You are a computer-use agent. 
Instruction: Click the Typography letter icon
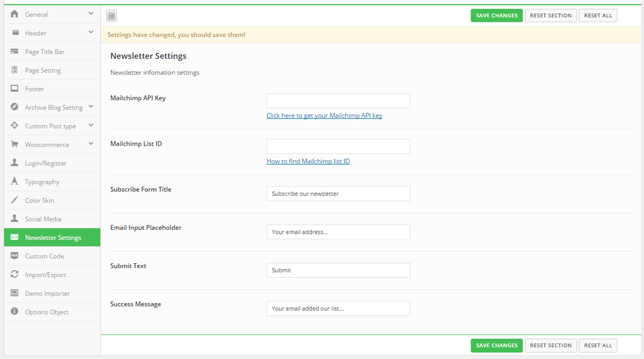coord(15,181)
